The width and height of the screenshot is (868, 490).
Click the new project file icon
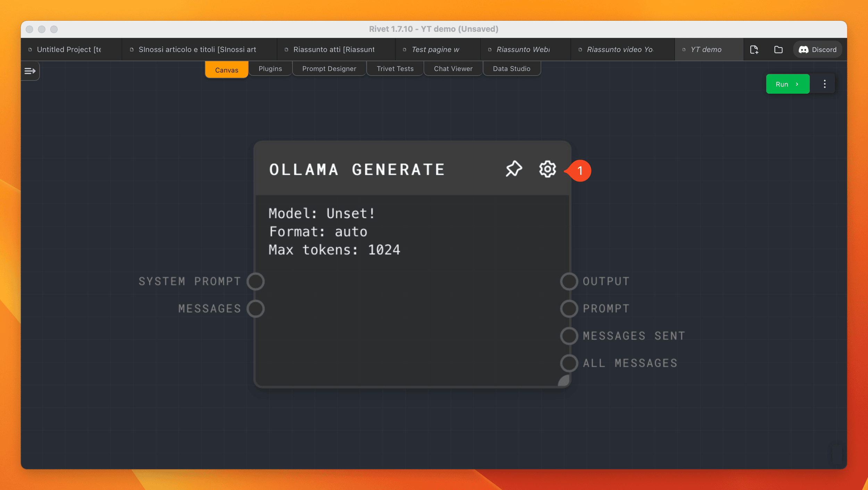pyautogui.click(x=754, y=50)
